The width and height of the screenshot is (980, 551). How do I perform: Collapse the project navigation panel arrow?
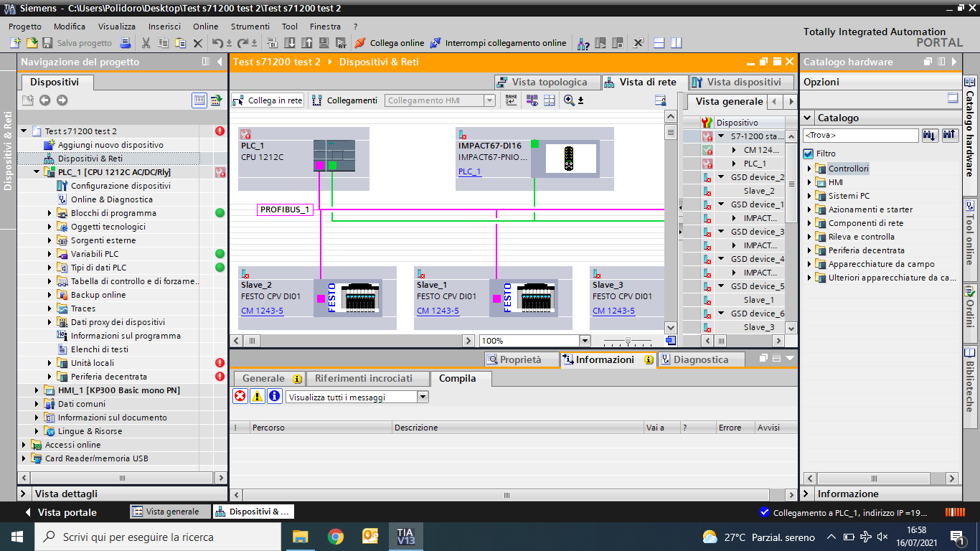220,62
